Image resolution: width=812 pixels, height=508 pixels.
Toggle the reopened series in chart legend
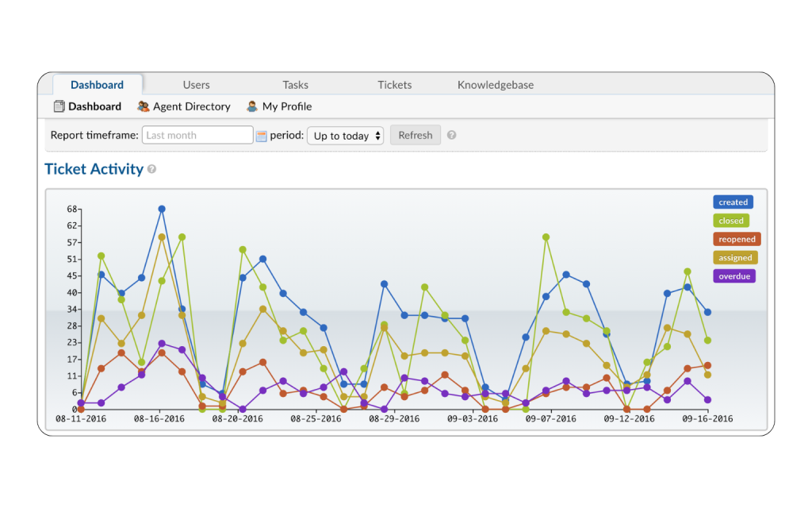[x=737, y=239]
